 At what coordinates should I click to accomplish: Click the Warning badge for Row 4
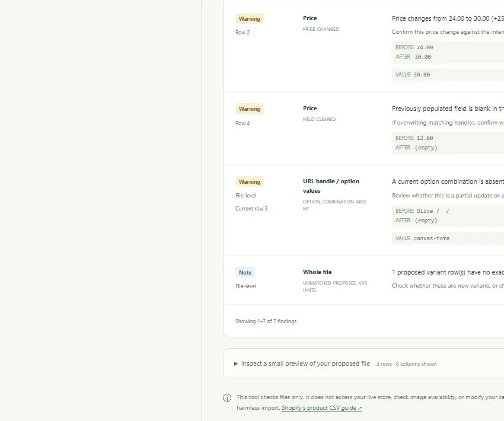point(250,109)
